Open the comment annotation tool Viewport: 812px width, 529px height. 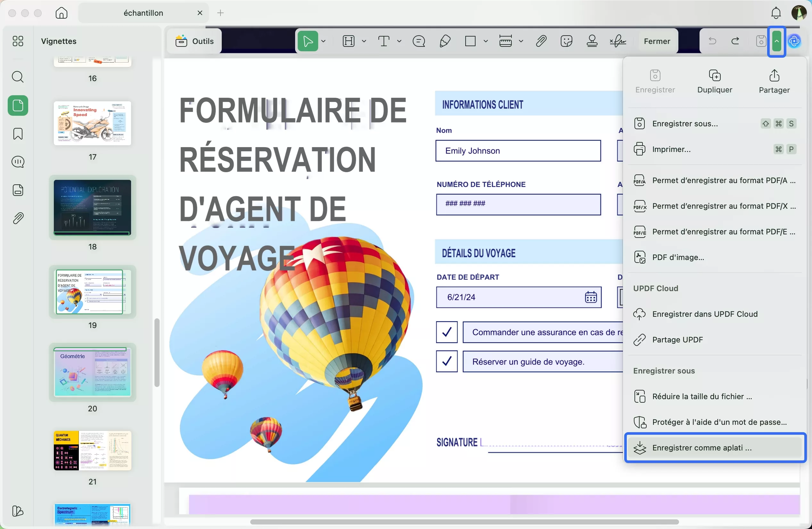click(x=418, y=41)
